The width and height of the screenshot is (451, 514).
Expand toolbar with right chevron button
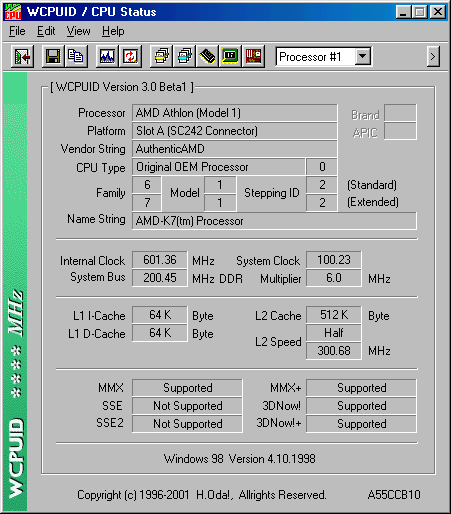click(x=433, y=57)
